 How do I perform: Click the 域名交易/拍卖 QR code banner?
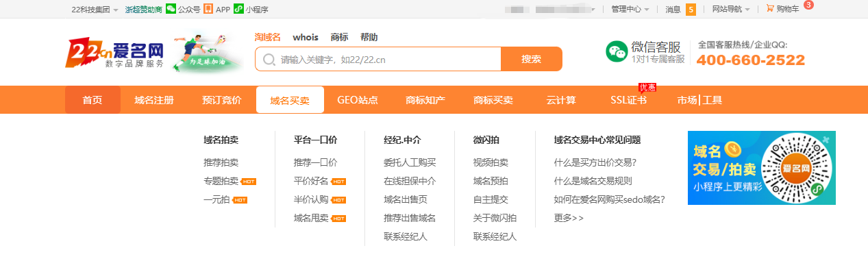[762, 168]
